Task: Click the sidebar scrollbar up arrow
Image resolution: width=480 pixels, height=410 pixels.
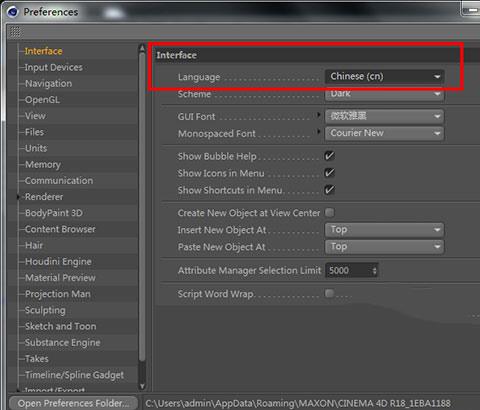Action: [142, 48]
